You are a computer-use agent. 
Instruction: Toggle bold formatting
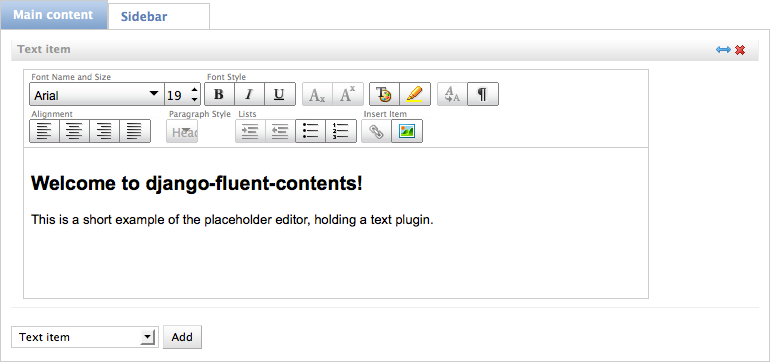tap(220, 94)
